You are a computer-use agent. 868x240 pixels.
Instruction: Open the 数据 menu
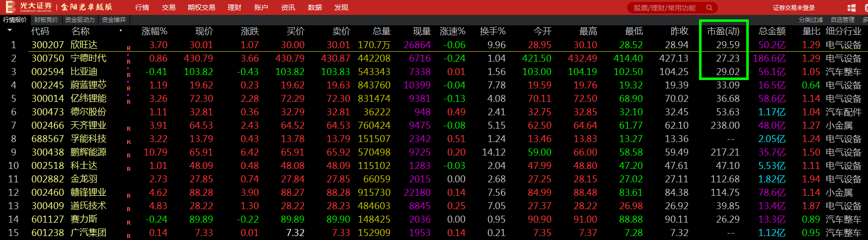[315, 7]
